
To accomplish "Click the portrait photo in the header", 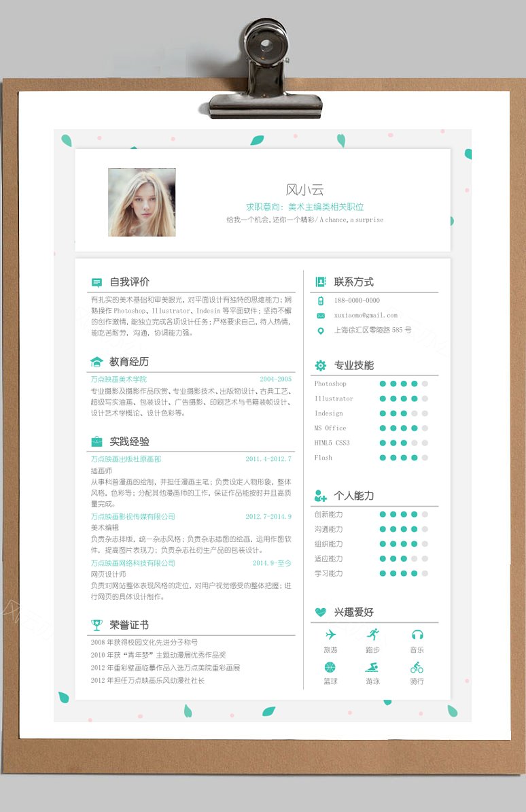I will 142,203.
